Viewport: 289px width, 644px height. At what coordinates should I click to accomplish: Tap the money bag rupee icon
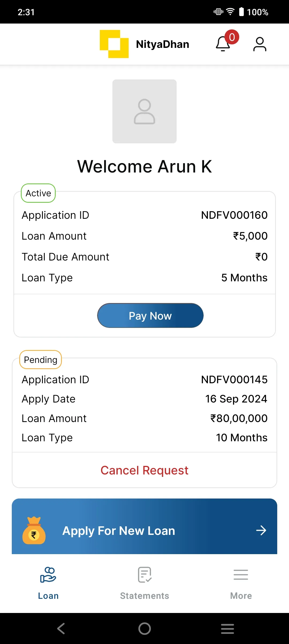pyautogui.click(x=34, y=531)
